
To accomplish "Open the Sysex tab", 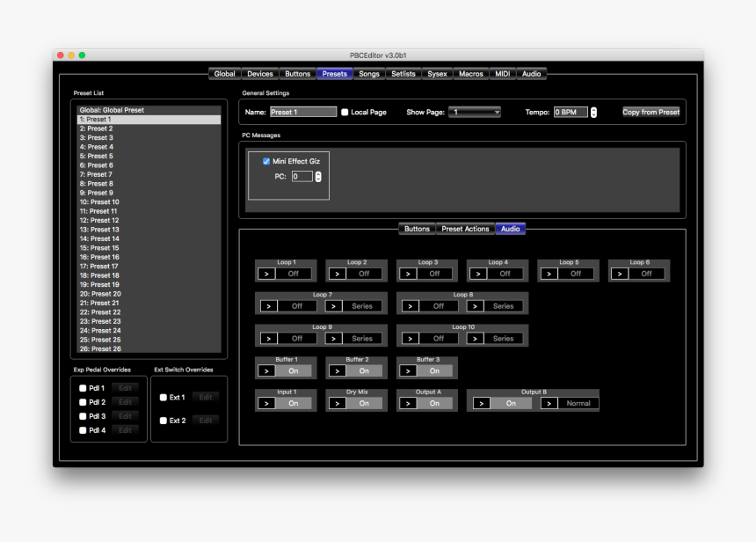I will (437, 74).
